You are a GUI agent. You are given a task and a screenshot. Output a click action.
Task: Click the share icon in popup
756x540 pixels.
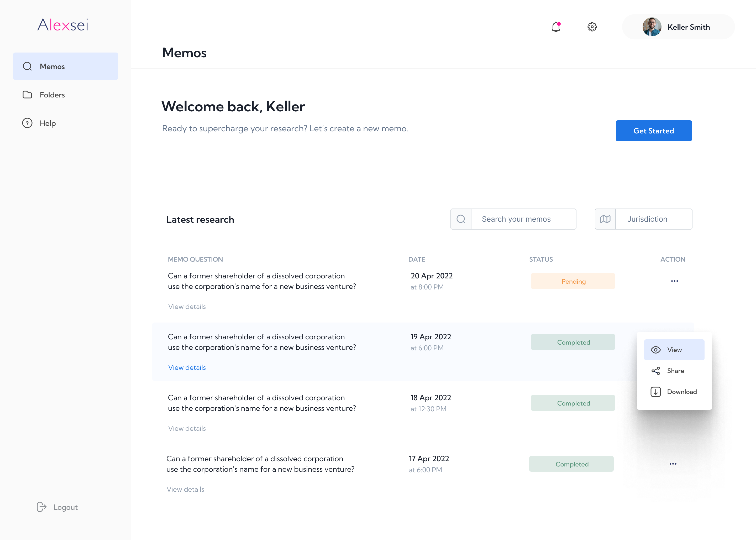(x=656, y=371)
